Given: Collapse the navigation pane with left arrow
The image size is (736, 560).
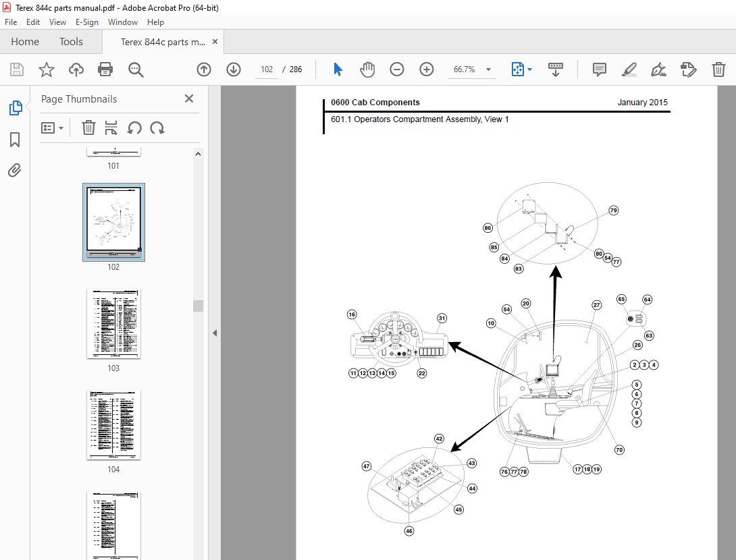Looking at the screenshot, I should point(215,333).
